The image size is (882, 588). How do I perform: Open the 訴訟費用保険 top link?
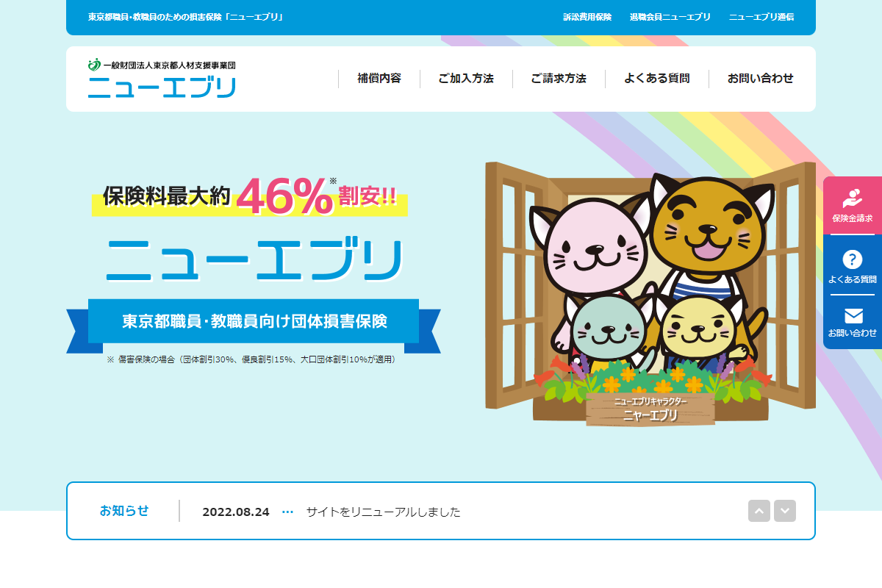click(587, 17)
